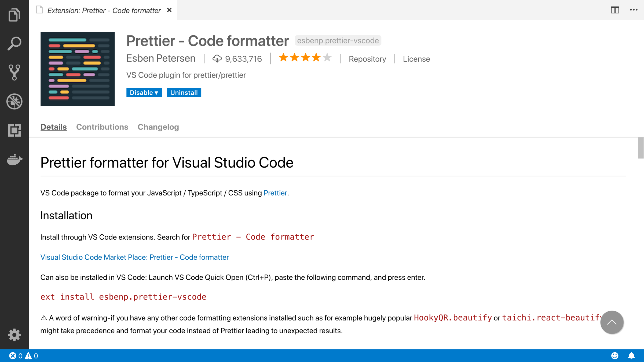Click the feedback smiley icon

(x=615, y=356)
